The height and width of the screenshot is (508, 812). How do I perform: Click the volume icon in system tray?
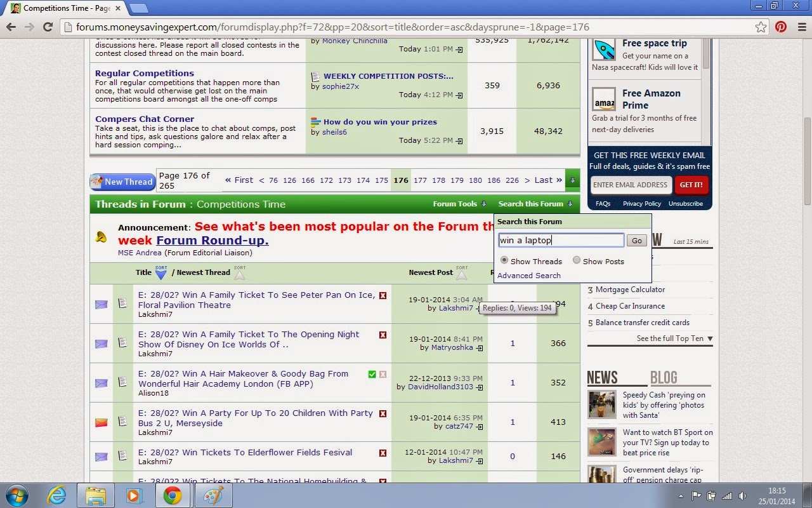pyautogui.click(x=743, y=495)
